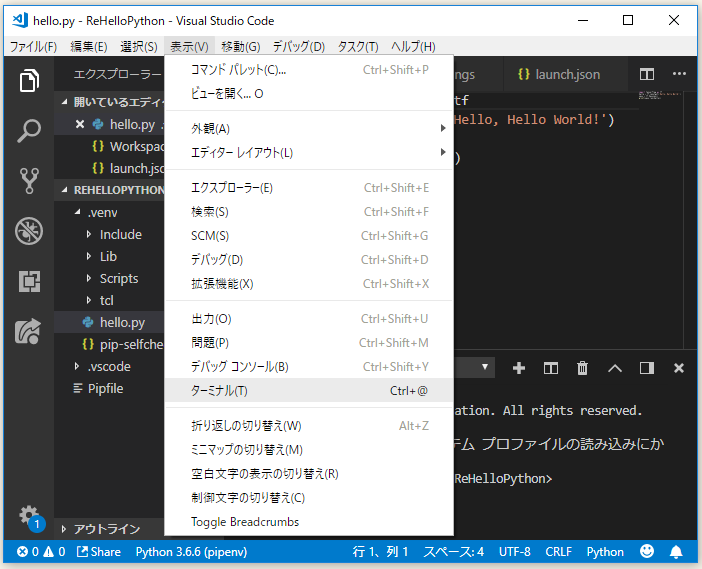Open notifications bell in status bar
The width and height of the screenshot is (702, 569).
676,552
